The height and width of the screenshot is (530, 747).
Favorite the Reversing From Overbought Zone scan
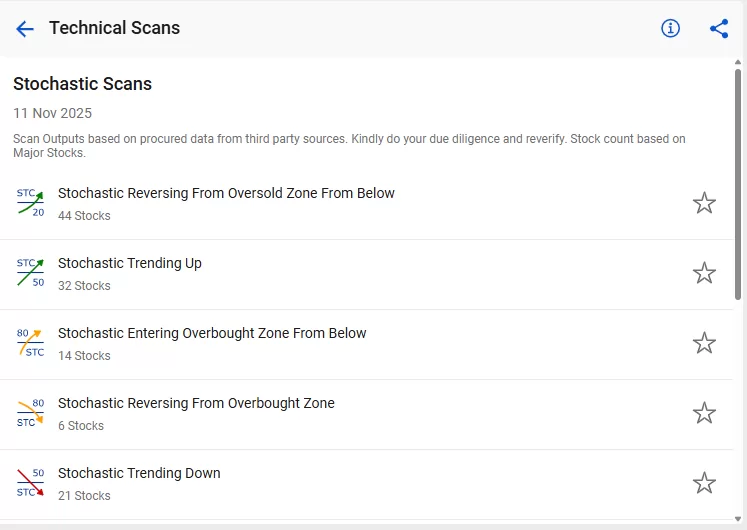pyautogui.click(x=704, y=413)
